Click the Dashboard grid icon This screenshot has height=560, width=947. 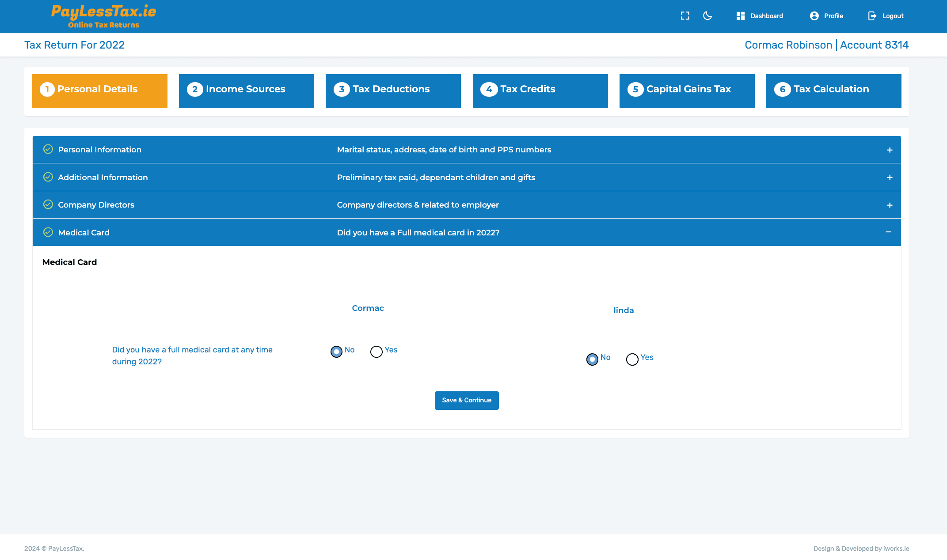tap(741, 16)
